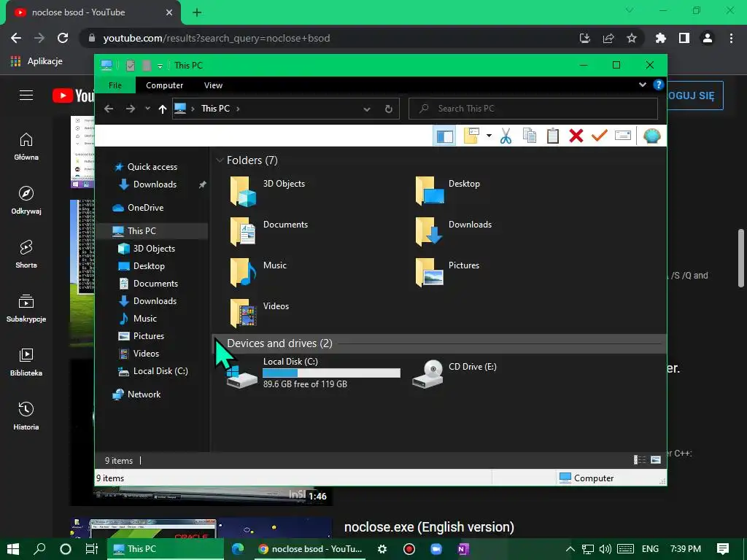Open the blue Help question mark

coord(658,85)
